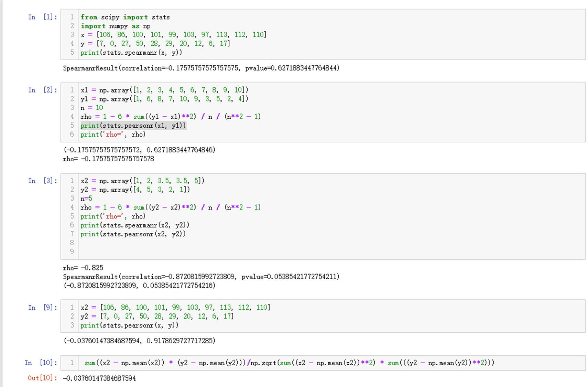Click the x1 = np.array line in cell 2
This screenshot has width=588, height=387.
point(164,90)
